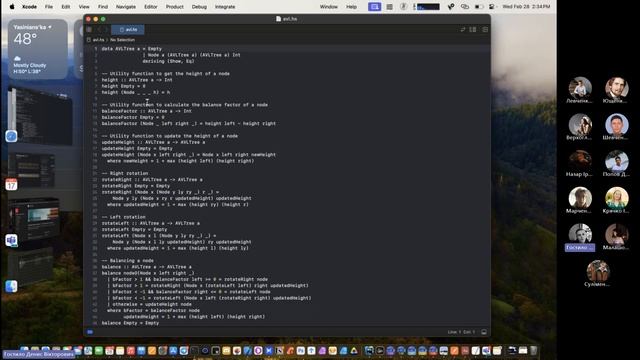Click participant Попов Д... avatar
This screenshot has height=360, width=640.
616,161
